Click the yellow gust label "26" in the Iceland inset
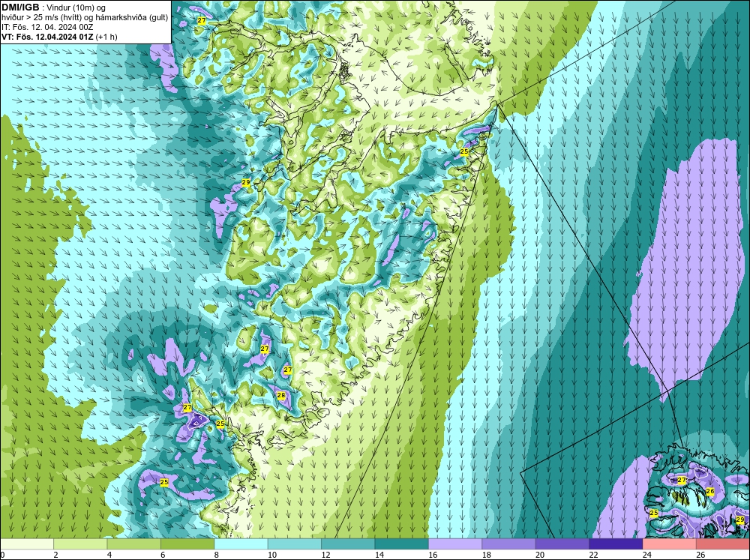The image size is (750, 560). pos(709,491)
